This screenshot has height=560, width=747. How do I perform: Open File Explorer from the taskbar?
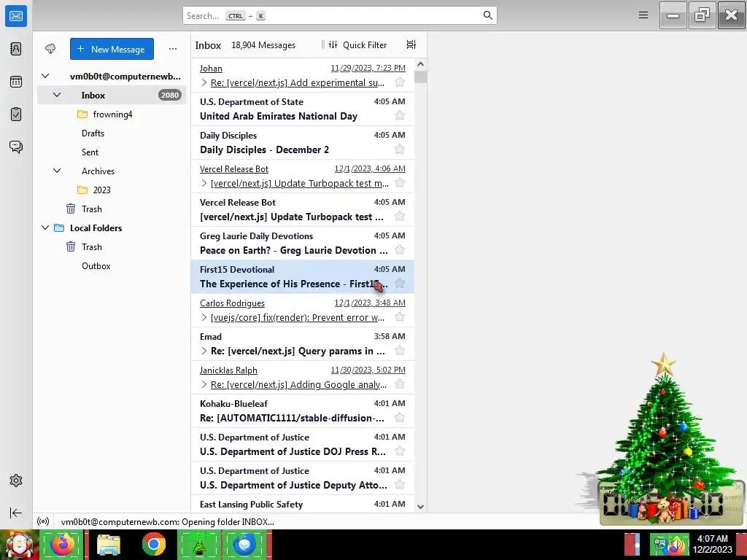pos(109,544)
